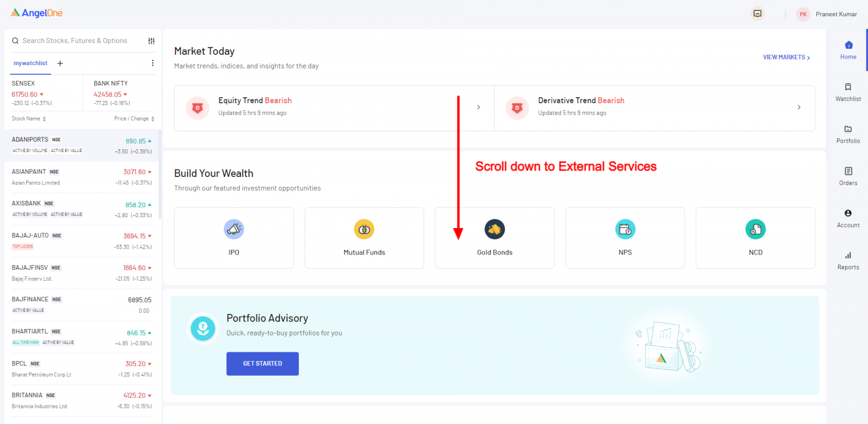Click the IPO megaphone icon

click(234, 230)
